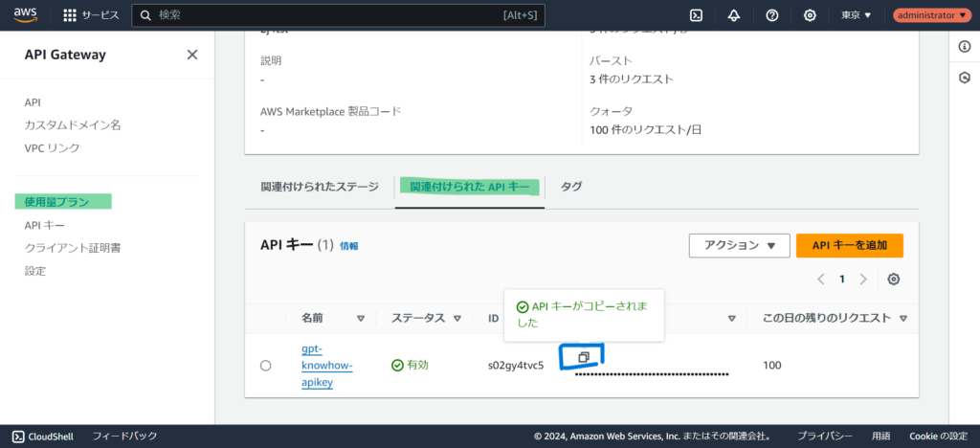The height and width of the screenshot is (448, 980).
Task: Open table preferences gear icon
Action: point(893,280)
